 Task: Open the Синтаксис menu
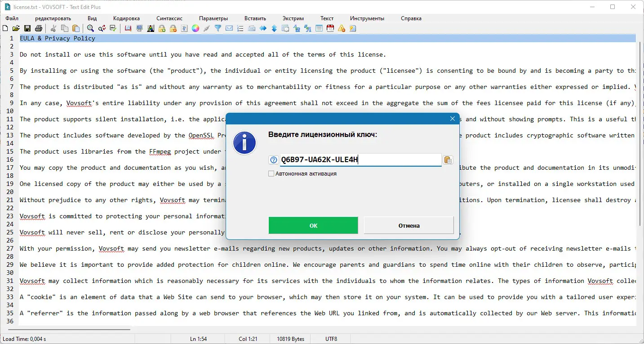169,18
